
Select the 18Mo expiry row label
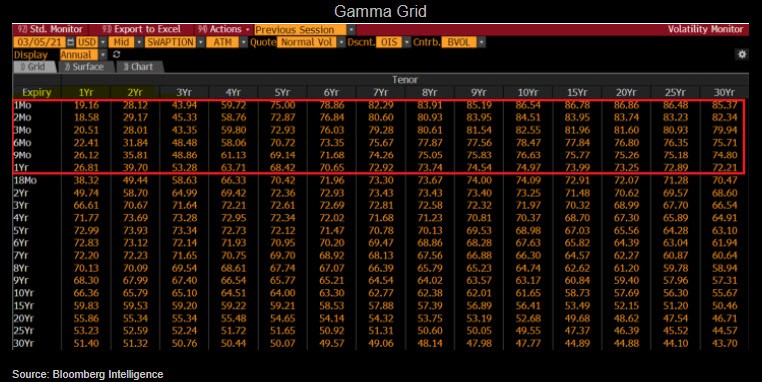point(25,180)
